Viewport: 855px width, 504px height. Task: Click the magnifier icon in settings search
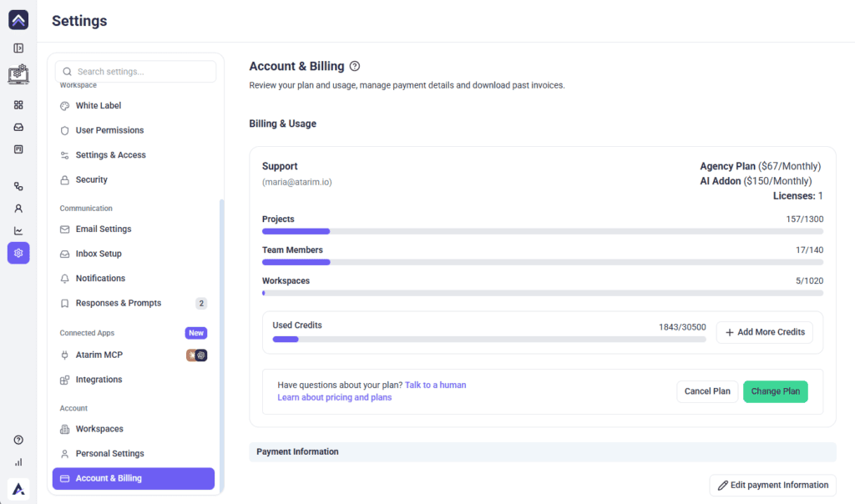[67, 72]
